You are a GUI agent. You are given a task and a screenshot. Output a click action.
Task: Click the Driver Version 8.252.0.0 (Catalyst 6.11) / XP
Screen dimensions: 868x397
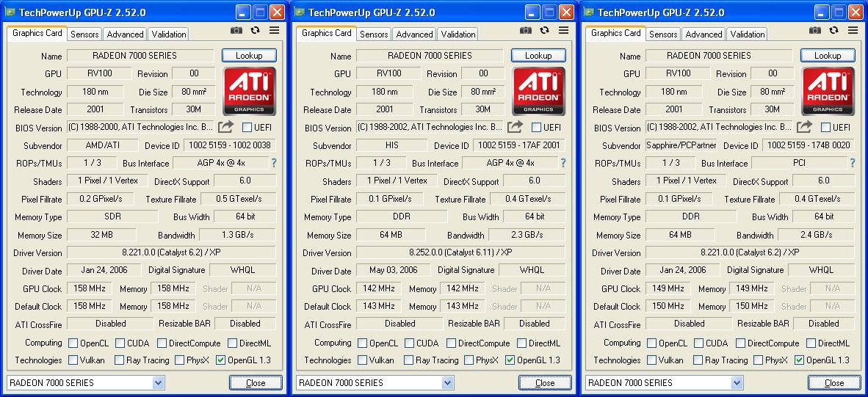(460, 252)
